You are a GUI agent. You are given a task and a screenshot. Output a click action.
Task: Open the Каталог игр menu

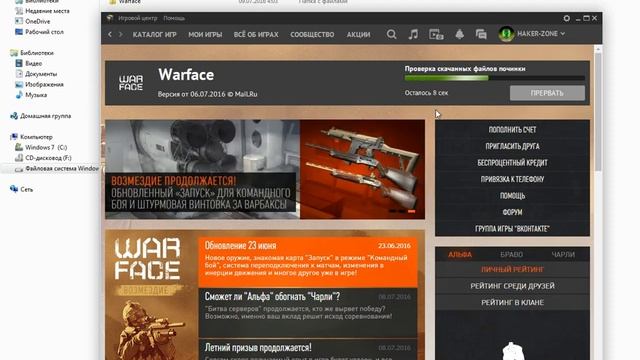tap(154, 35)
